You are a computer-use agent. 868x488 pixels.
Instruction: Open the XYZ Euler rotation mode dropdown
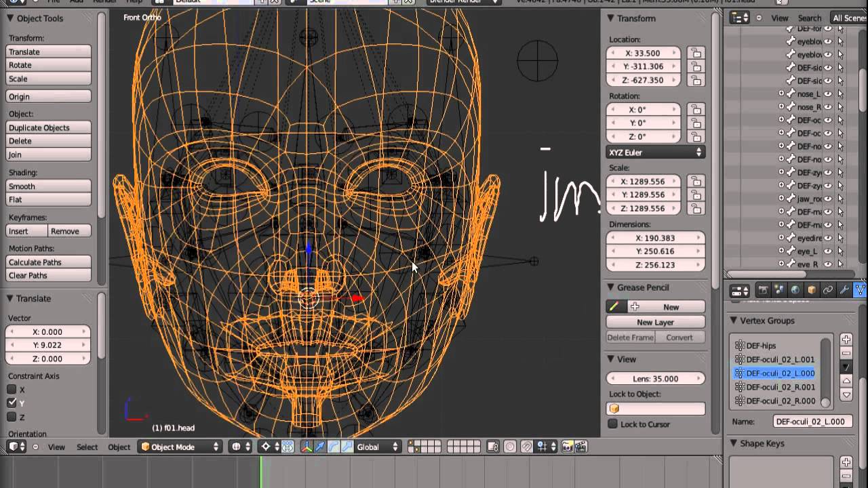655,152
